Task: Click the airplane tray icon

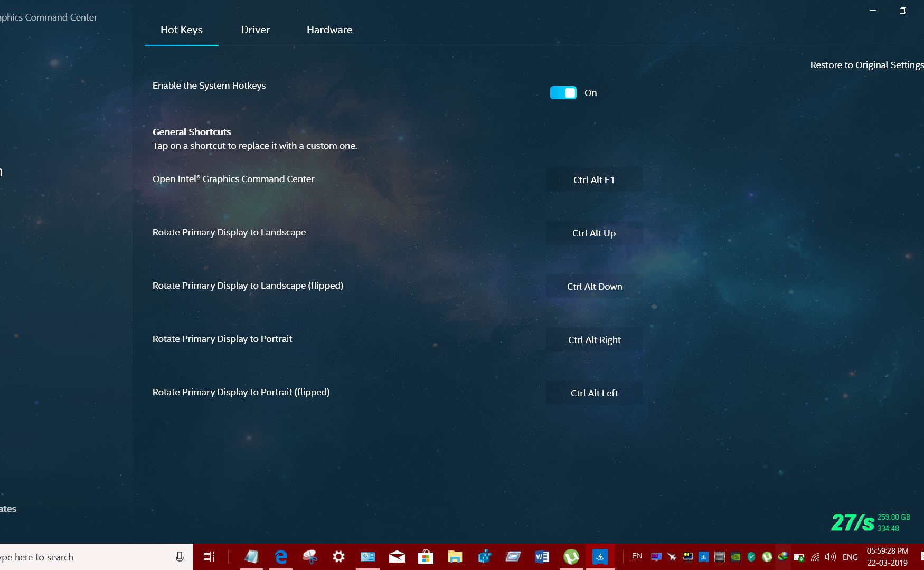Action: pos(672,557)
